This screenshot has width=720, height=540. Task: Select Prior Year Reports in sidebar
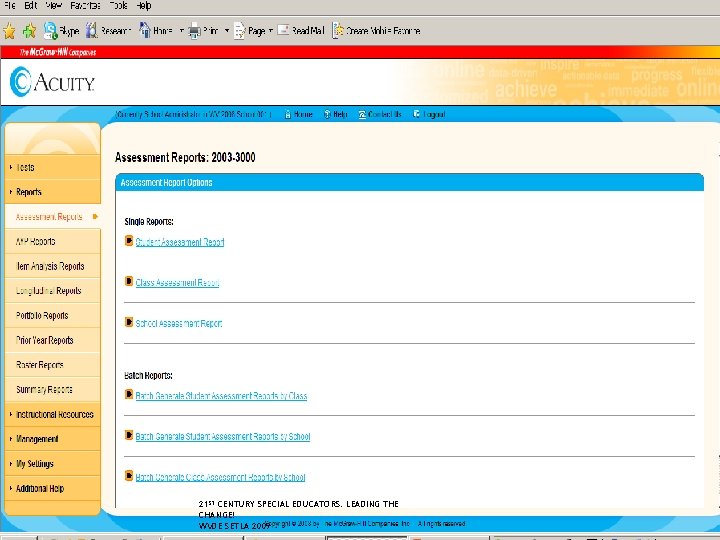53,340
